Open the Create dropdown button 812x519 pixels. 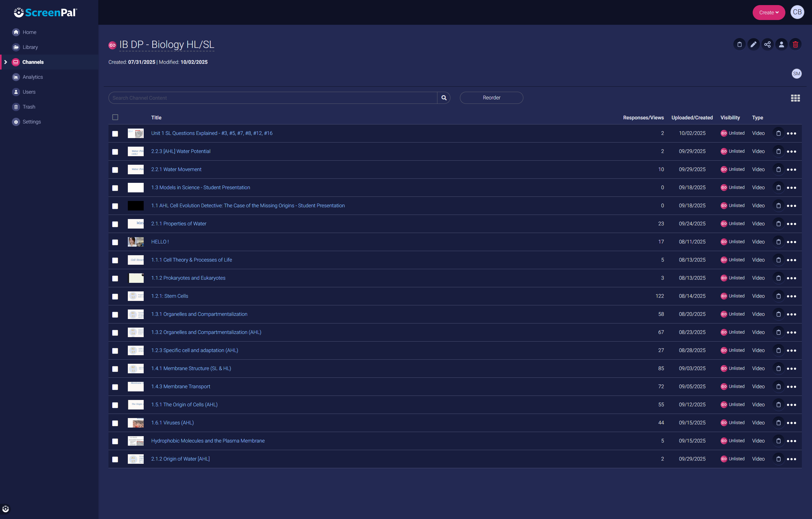(769, 12)
